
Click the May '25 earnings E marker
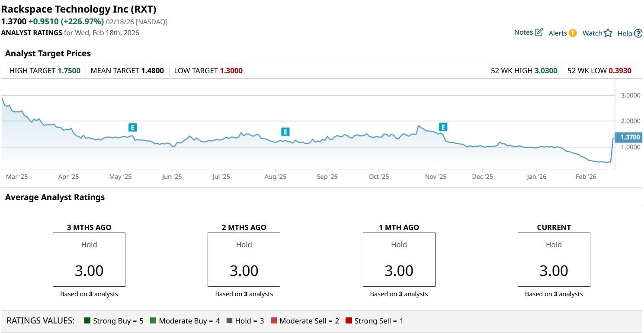[133, 127]
